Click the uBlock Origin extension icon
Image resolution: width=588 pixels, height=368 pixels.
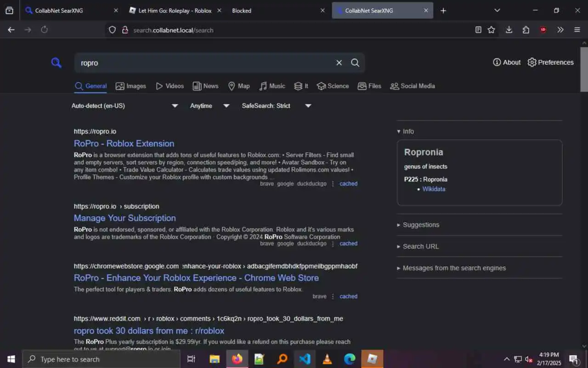(x=543, y=30)
